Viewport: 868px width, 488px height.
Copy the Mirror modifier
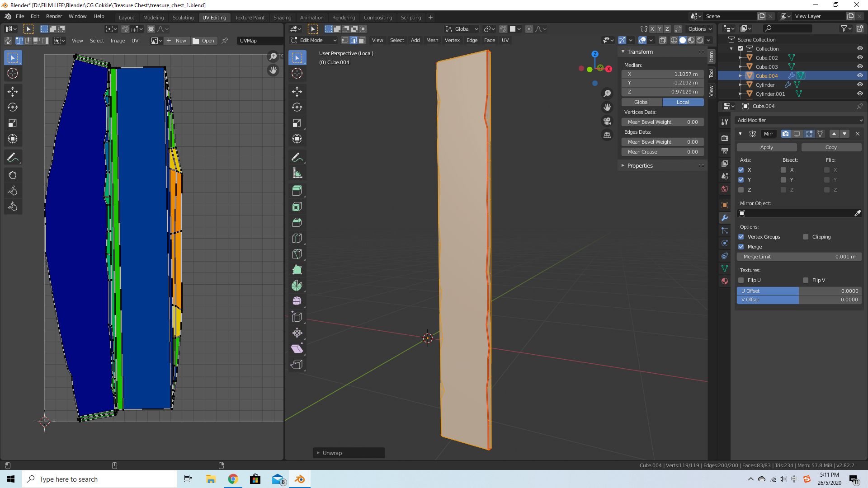(831, 147)
